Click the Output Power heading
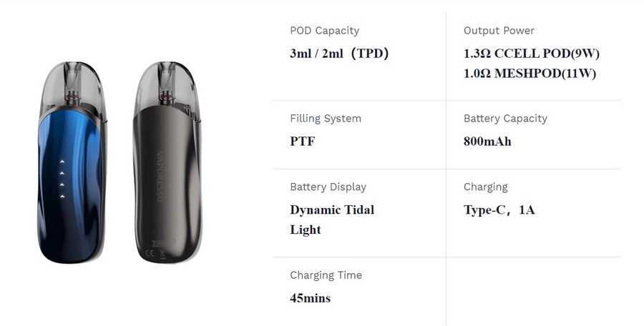The height and width of the screenshot is (326, 644). [499, 31]
